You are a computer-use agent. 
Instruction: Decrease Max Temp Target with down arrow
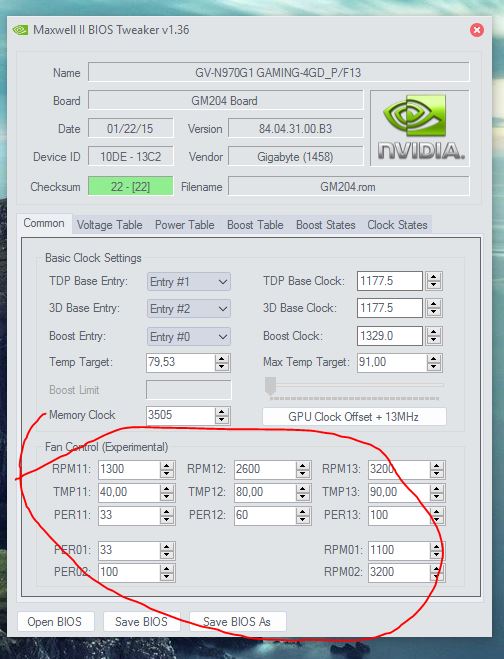434,366
